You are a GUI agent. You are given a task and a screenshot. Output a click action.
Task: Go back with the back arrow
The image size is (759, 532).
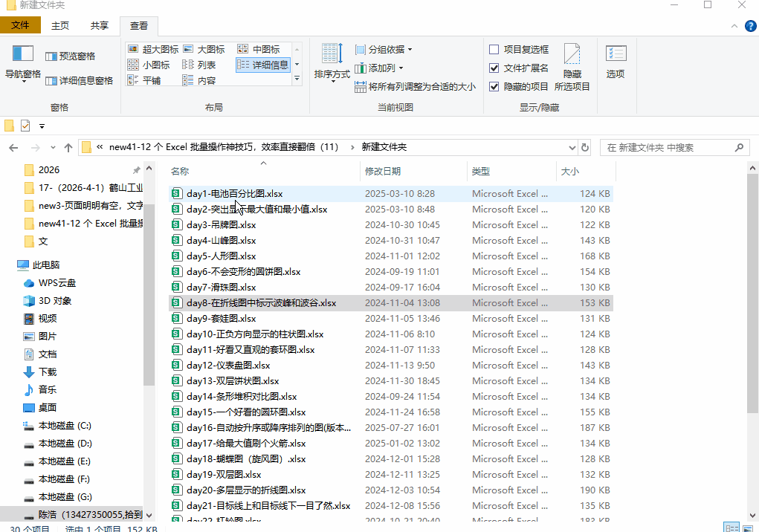pyautogui.click(x=13, y=148)
